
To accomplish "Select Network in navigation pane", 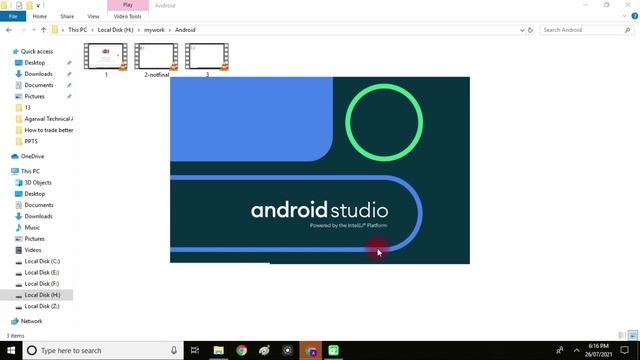I will (31, 321).
